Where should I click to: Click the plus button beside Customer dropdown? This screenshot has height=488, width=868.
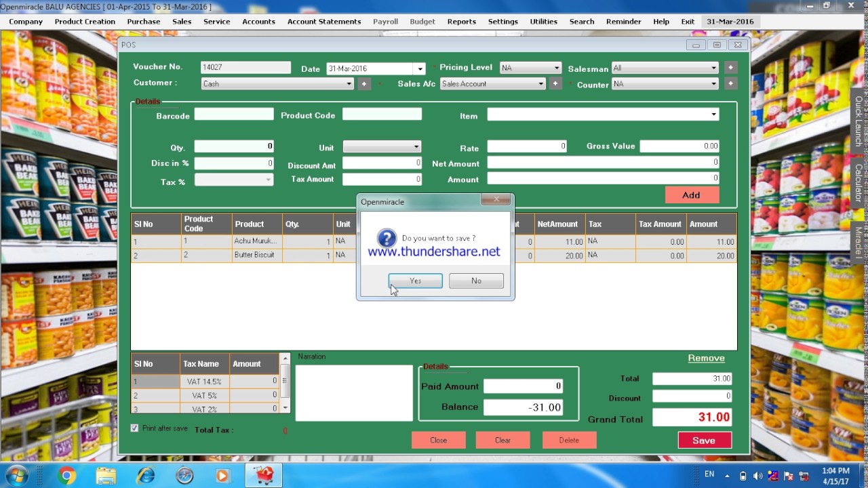point(364,84)
